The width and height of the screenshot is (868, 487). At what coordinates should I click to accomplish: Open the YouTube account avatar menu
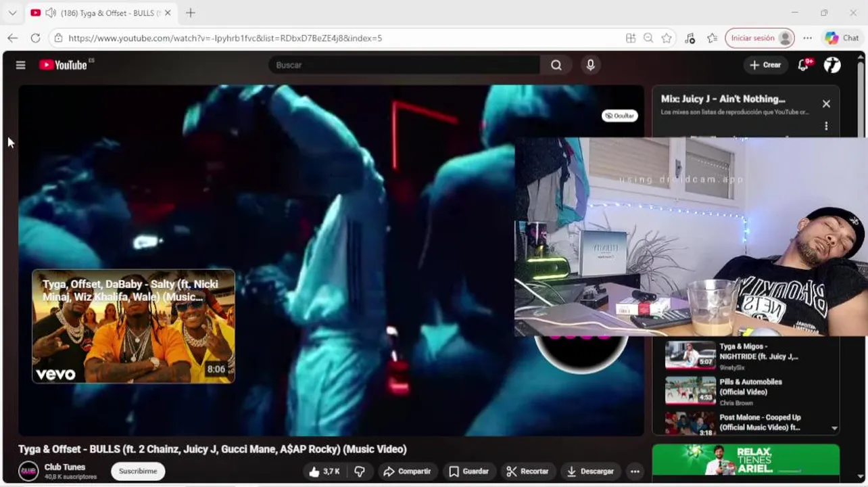pyautogui.click(x=832, y=65)
